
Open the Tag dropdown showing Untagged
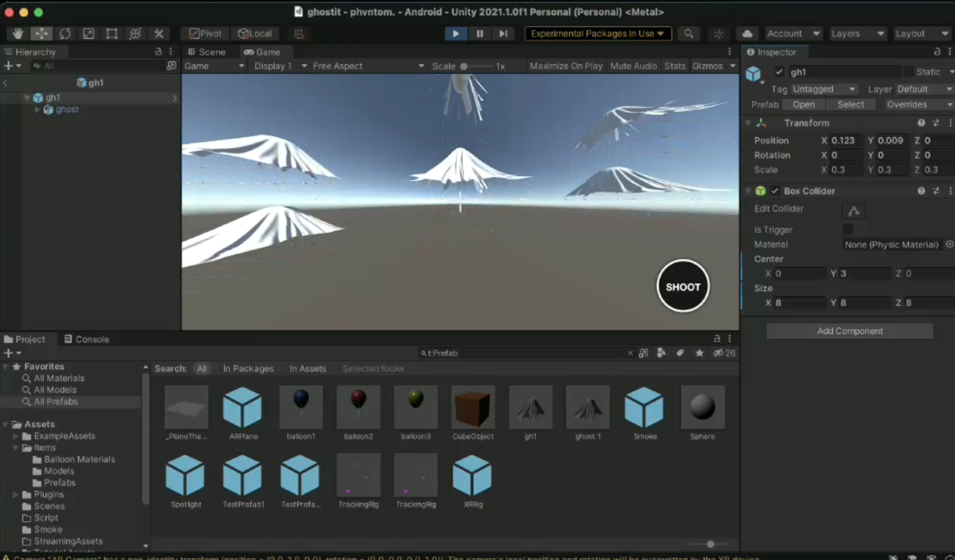[x=823, y=89]
